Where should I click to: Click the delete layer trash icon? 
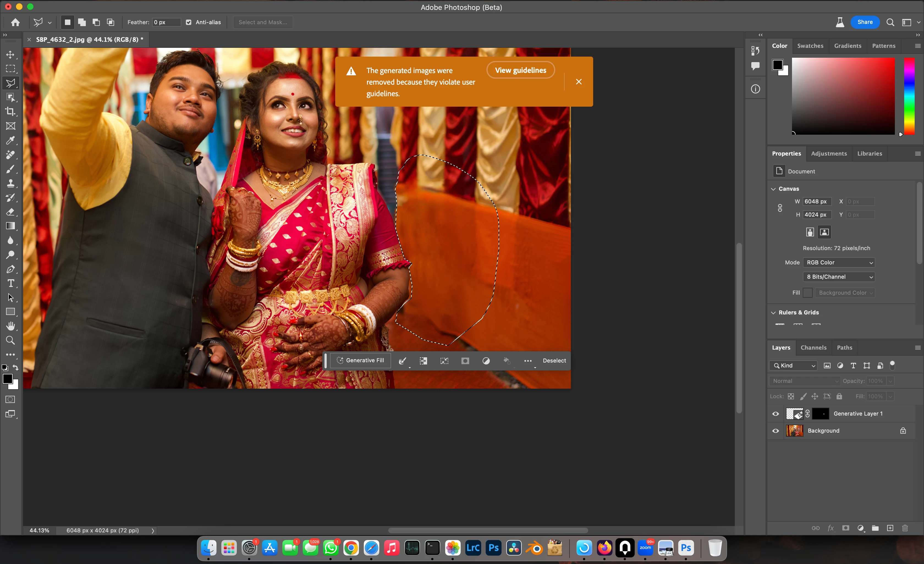pyautogui.click(x=905, y=528)
